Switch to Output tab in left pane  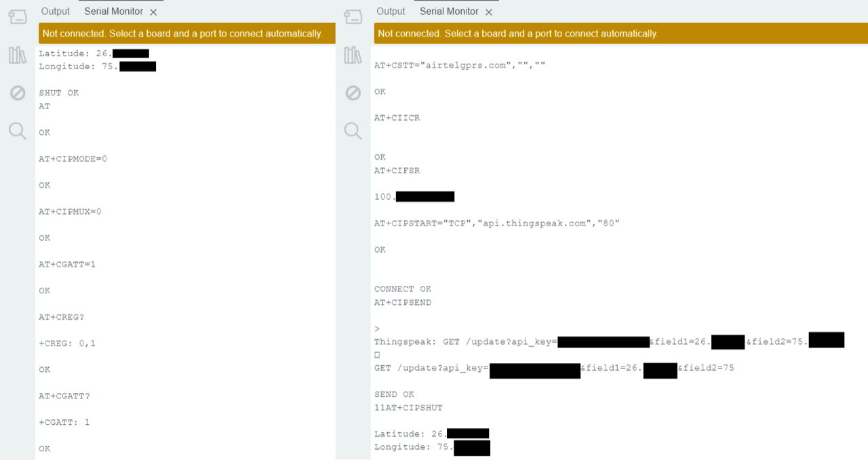(55, 12)
